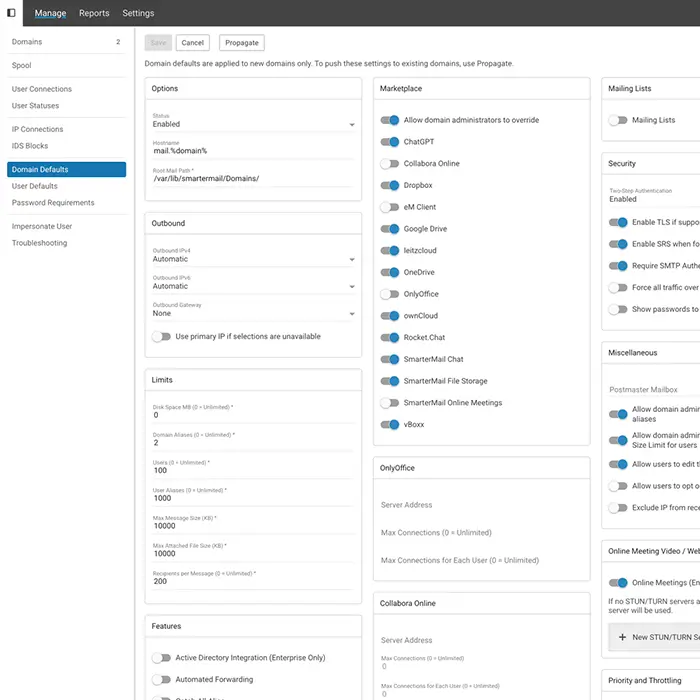This screenshot has height=700, width=700.
Task: Toggle Force all traffic over HTTPS
Action: [x=618, y=287]
